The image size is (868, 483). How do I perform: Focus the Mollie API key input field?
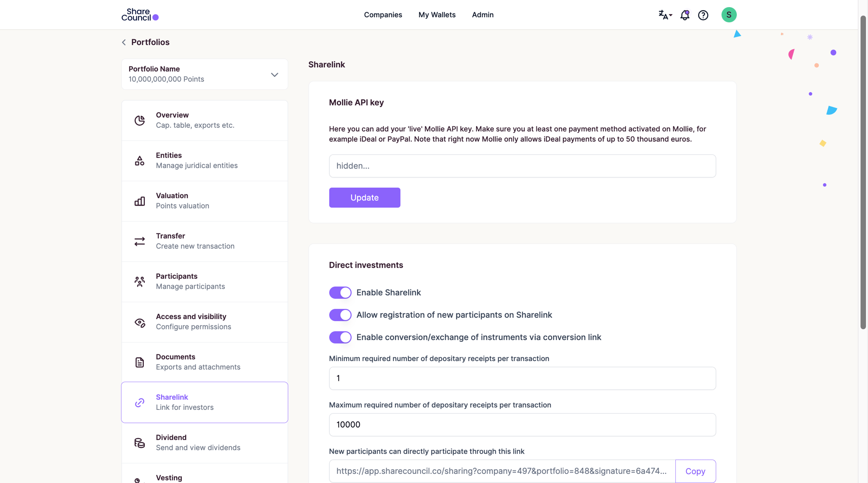coord(522,166)
